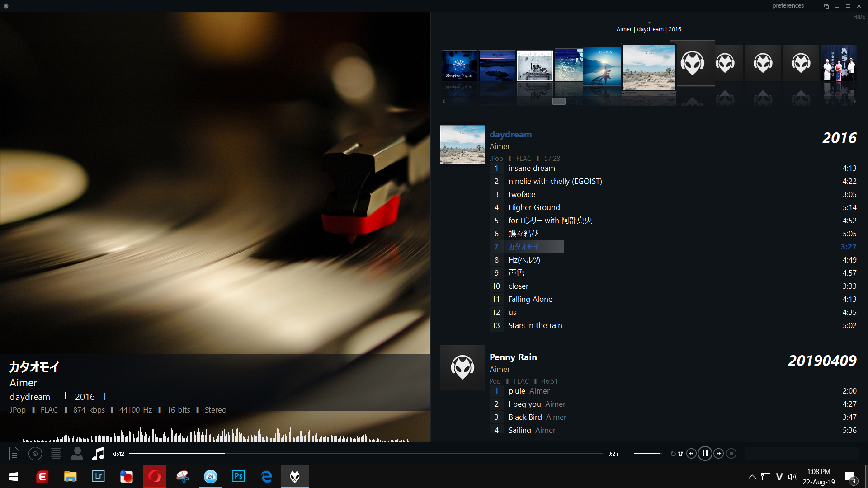Image resolution: width=868 pixels, height=488 pixels.
Task: Go back to the previous track
Action: pos(691,454)
